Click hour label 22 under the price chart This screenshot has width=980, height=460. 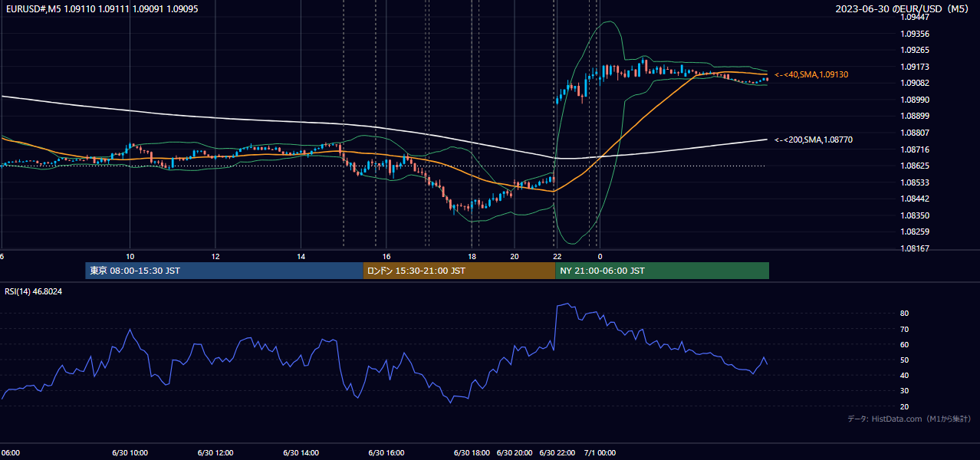point(557,256)
